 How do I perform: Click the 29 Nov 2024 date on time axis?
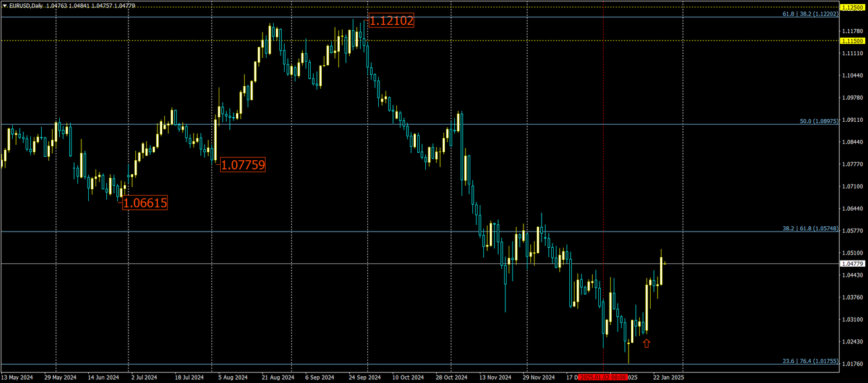(x=539, y=377)
